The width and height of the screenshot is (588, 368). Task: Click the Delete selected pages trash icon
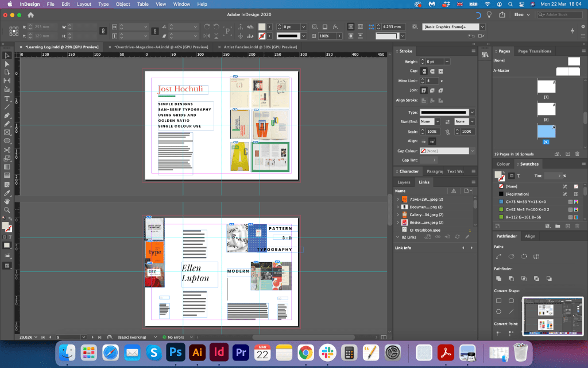point(576,154)
